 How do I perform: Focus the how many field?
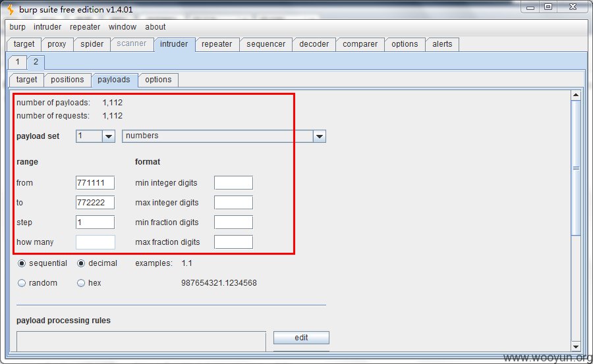click(96, 242)
